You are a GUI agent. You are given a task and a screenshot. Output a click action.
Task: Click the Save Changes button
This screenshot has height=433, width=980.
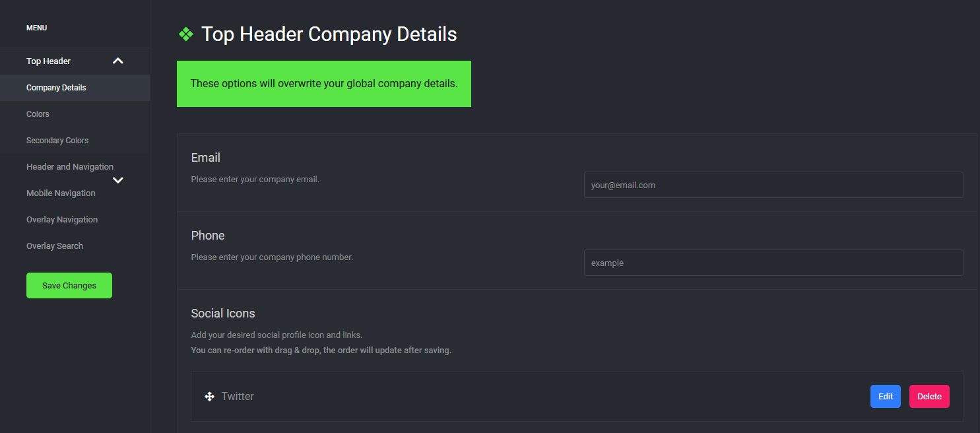click(x=69, y=285)
